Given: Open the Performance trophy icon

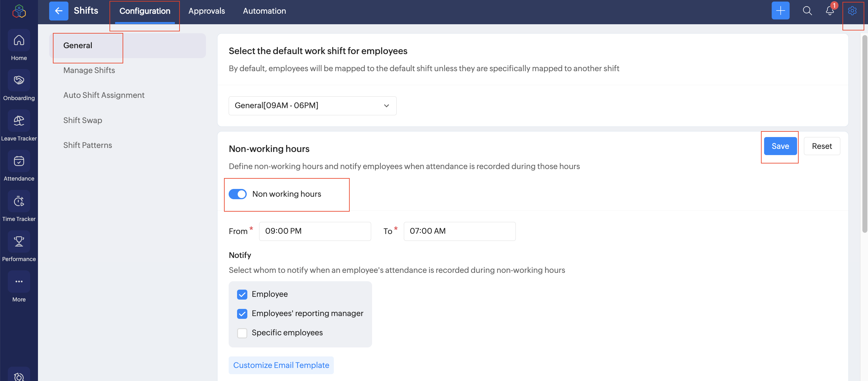Looking at the screenshot, I should pyautogui.click(x=19, y=241).
